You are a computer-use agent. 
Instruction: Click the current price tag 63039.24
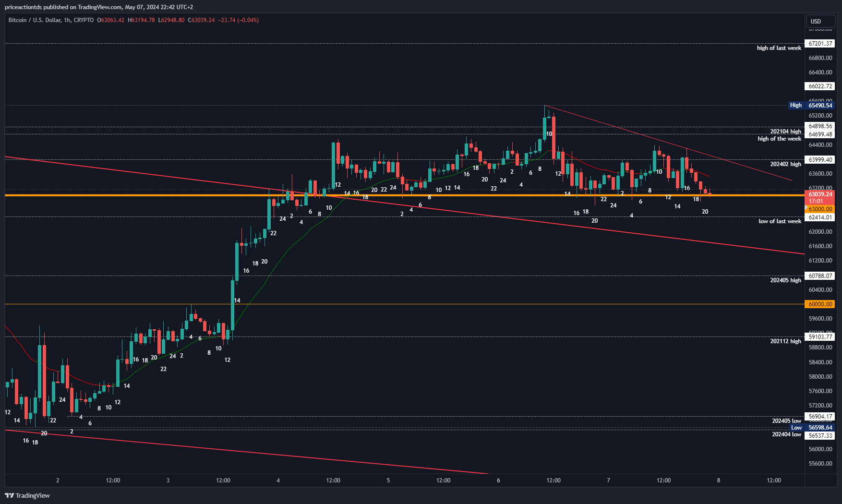(820, 194)
